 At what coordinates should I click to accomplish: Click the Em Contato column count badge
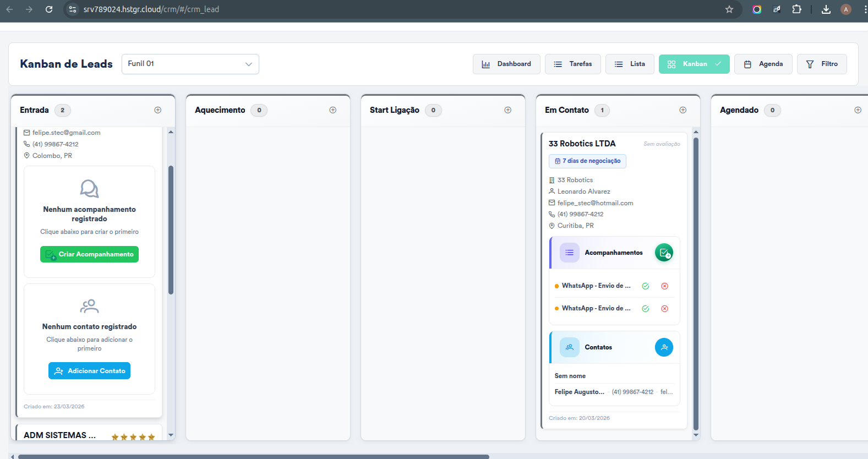[x=602, y=110]
